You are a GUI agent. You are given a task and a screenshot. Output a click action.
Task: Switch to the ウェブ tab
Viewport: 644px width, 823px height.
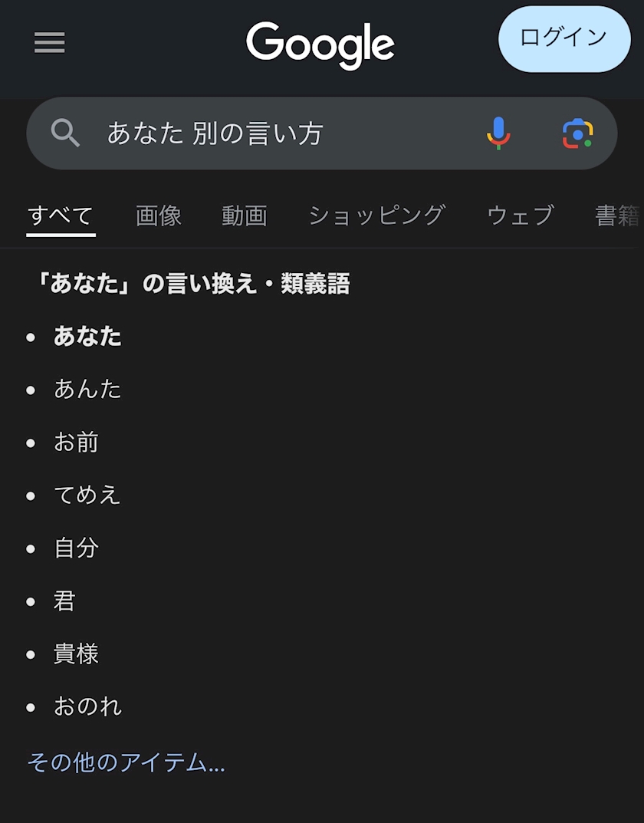(520, 216)
